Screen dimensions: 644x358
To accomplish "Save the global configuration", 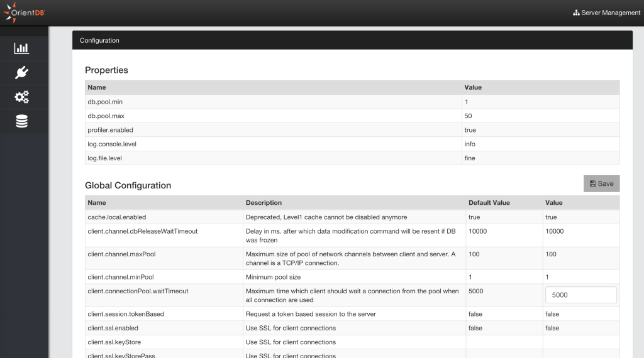I will [601, 183].
